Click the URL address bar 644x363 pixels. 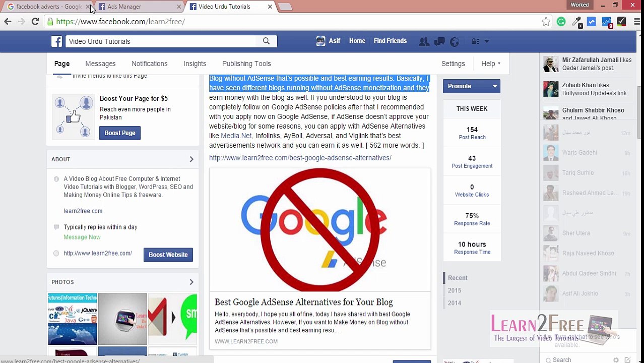[x=292, y=22]
